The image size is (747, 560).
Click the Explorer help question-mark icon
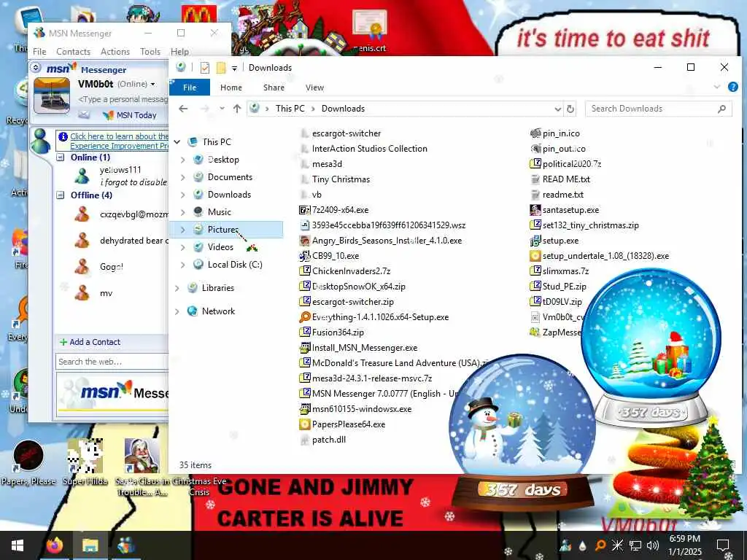[732, 87]
